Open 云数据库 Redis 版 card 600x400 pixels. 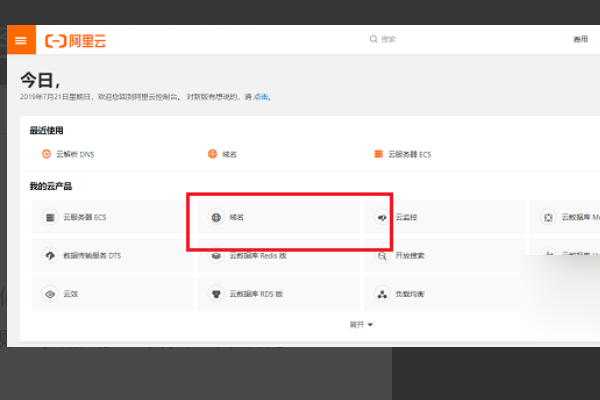[279, 255]
